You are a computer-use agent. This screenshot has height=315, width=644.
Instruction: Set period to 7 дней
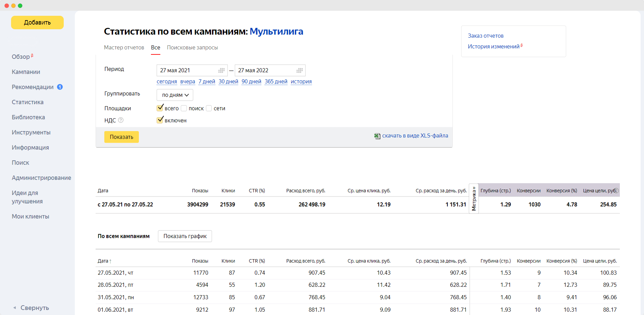207,82
